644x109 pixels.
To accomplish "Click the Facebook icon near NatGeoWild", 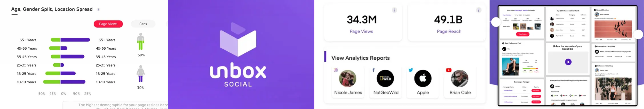I will 373,70.
